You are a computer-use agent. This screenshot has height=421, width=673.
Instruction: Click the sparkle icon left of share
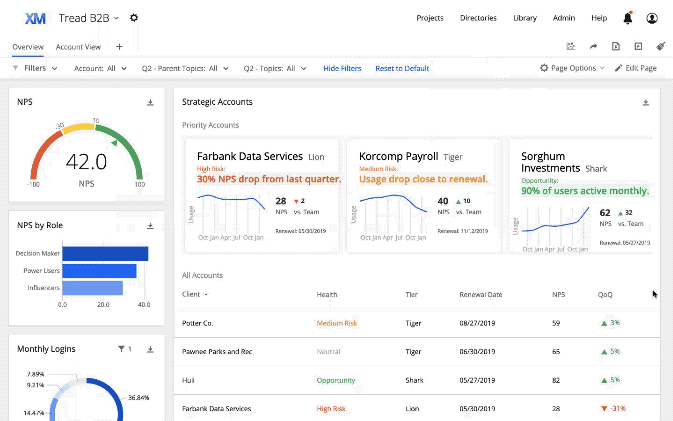pyautogui.click(x=570, y=46)
